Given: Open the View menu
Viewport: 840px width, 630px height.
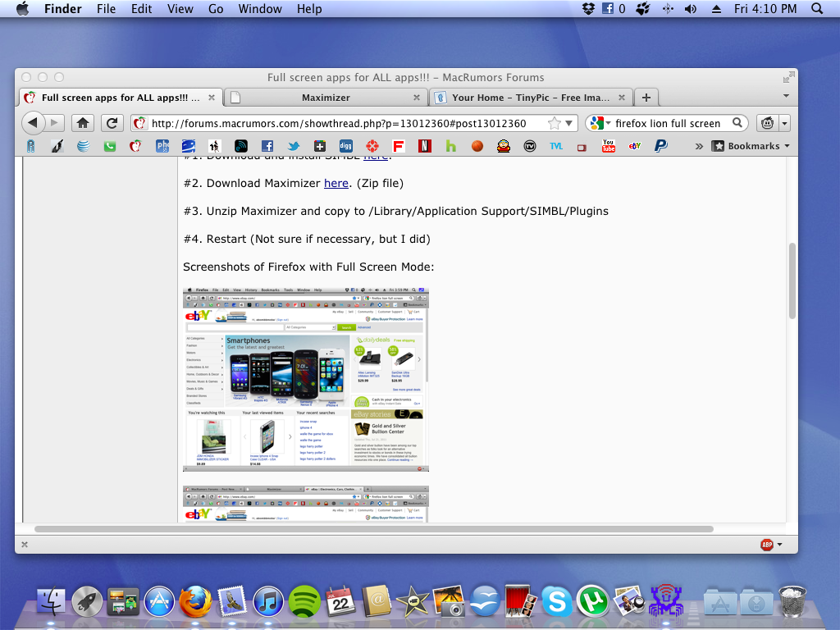Looking at the screenshot, I should click(x=180, y=8).
